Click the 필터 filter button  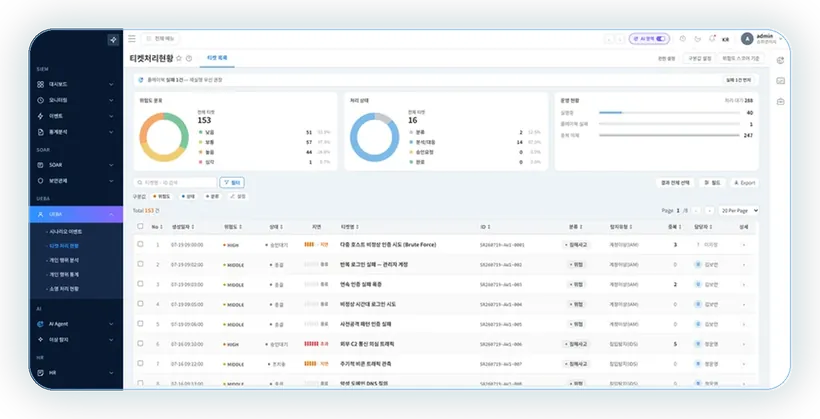pyautogui.click(x=232, y=183)
